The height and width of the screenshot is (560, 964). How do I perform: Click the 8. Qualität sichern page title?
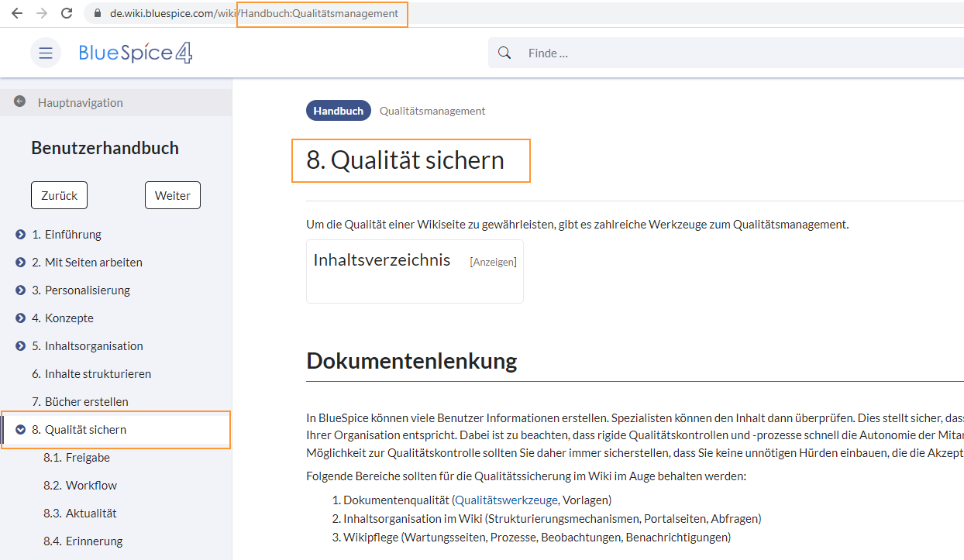tap(405, 160)
